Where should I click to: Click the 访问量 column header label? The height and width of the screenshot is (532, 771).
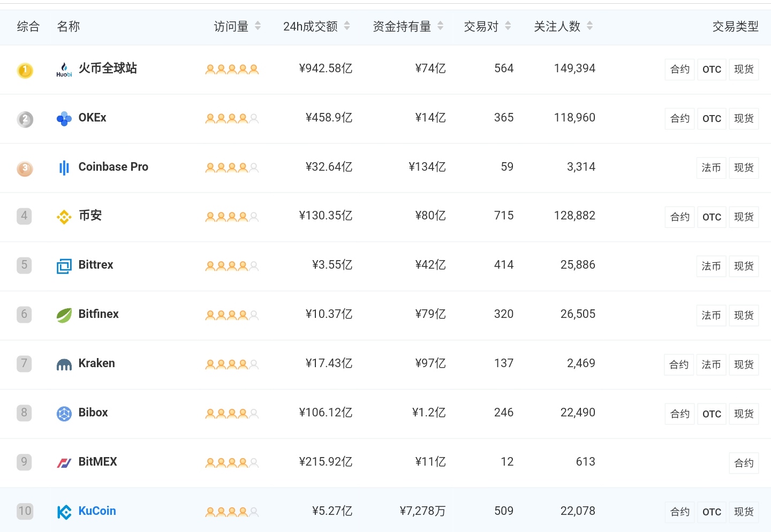[x=231, y=26]
